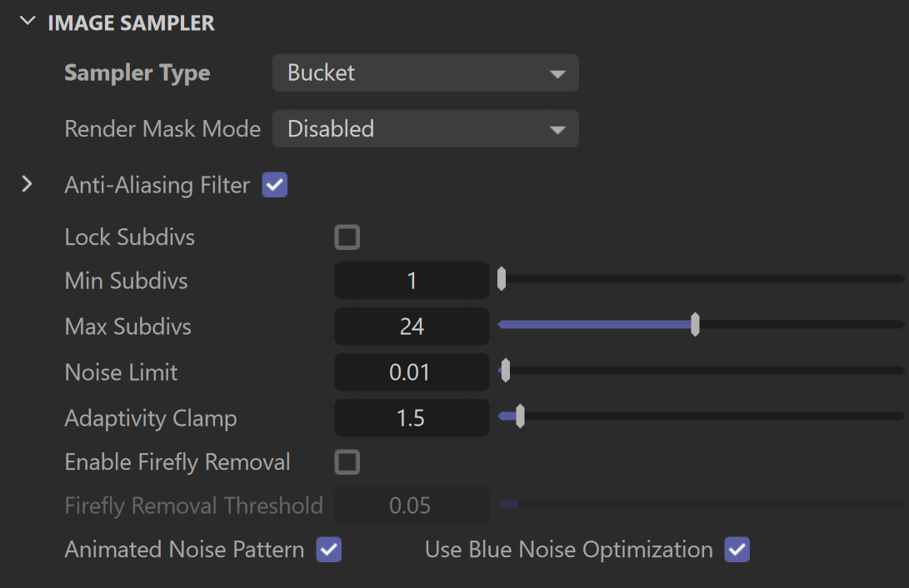Click the Min Subdivs slider handle

coord(502,279)
